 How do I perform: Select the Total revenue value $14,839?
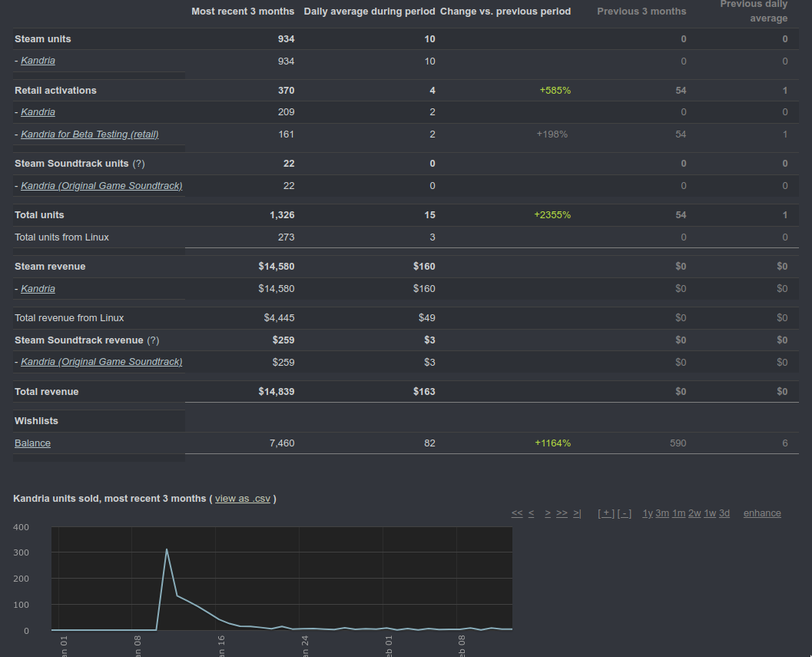[277, 392]
